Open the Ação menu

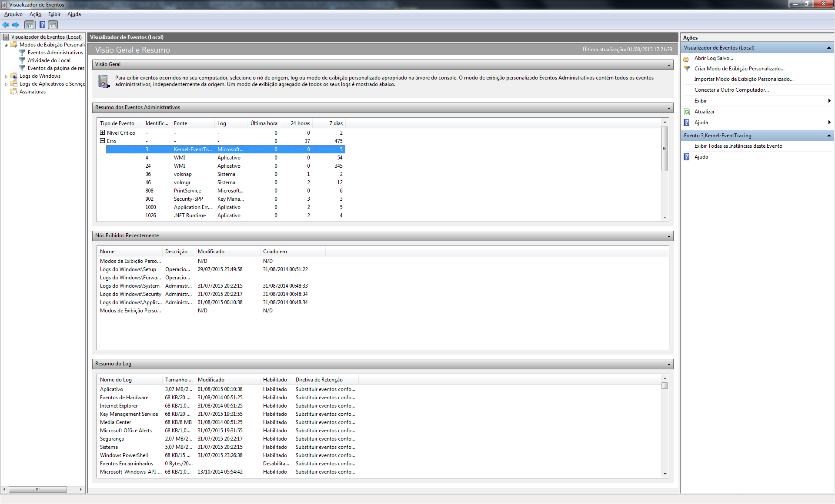click(35, 14)
